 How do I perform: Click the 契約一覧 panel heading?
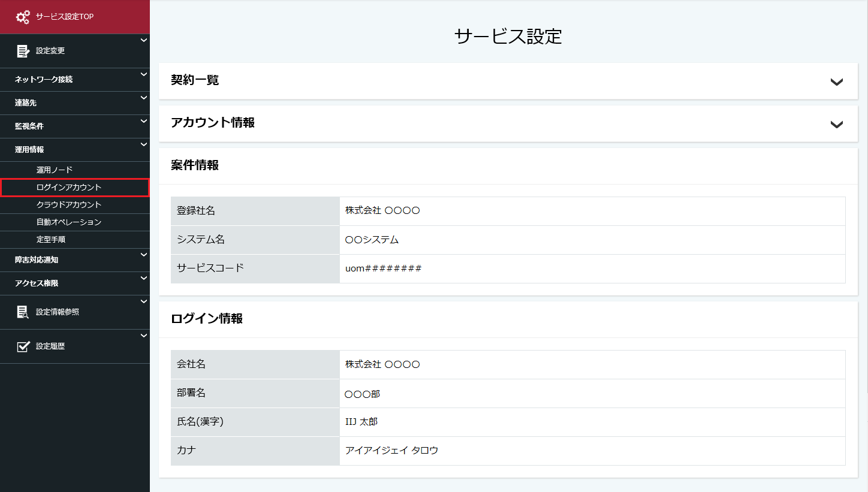195,80
